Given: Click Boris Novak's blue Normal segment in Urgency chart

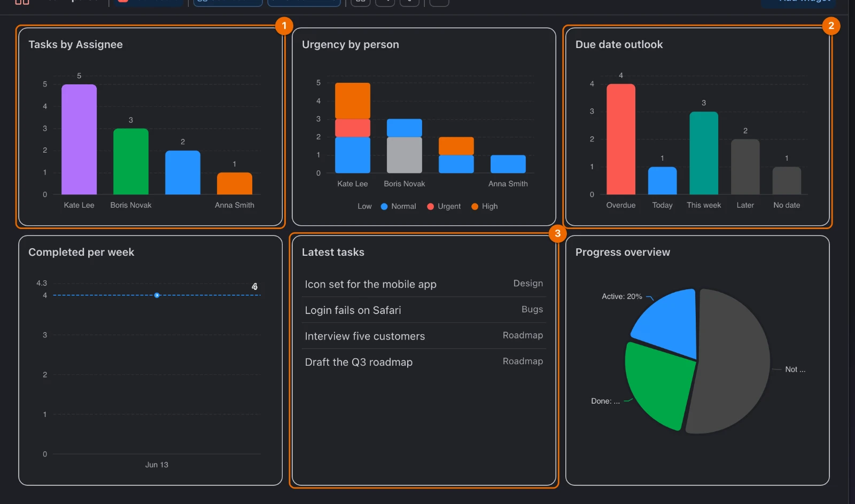Looking at the screenshot, I should [x=405, y=128].
